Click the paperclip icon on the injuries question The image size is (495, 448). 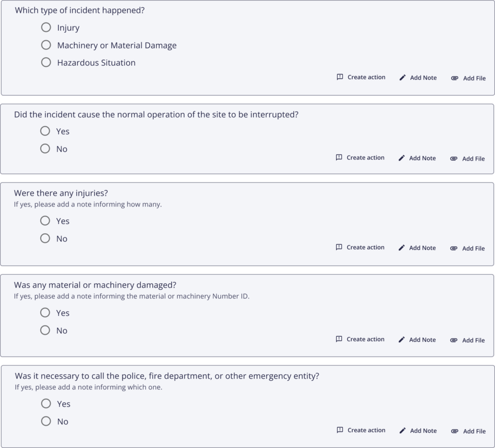(x=453, y=248)
